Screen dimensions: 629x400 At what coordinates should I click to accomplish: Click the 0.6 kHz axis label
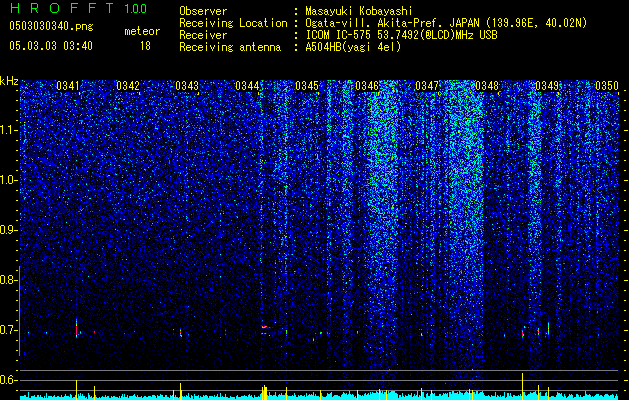point(9,380)
